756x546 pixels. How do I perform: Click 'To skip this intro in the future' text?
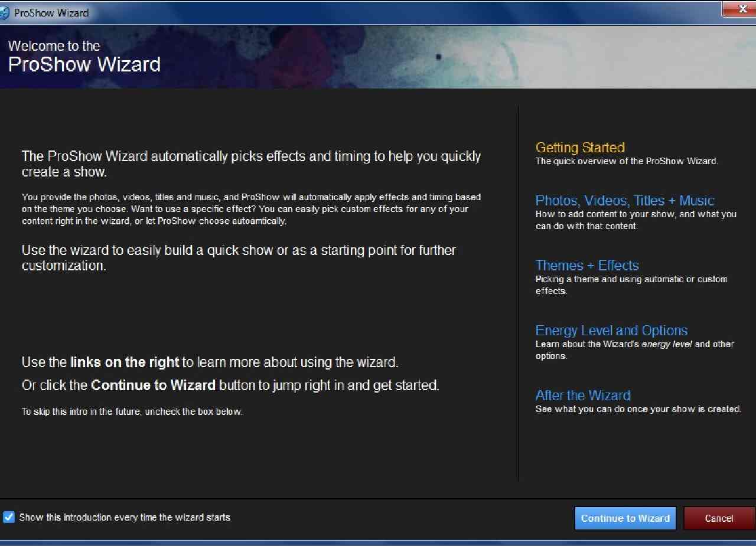pyautogui.click(x=132, y=411)
